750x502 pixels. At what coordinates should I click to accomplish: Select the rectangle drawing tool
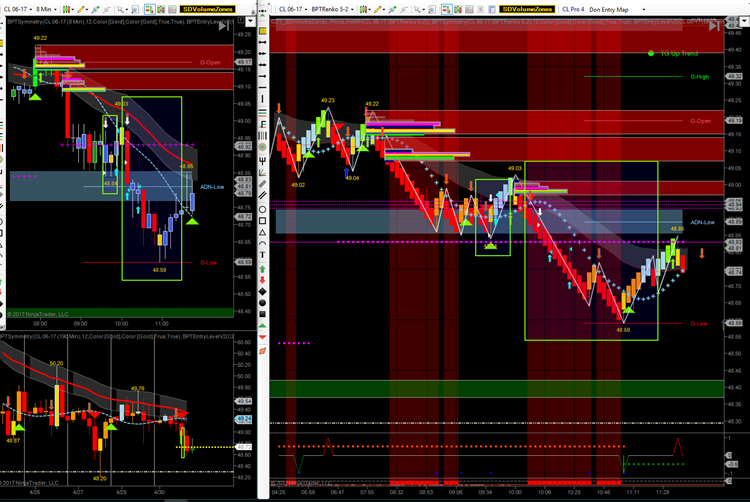[263, 221]
